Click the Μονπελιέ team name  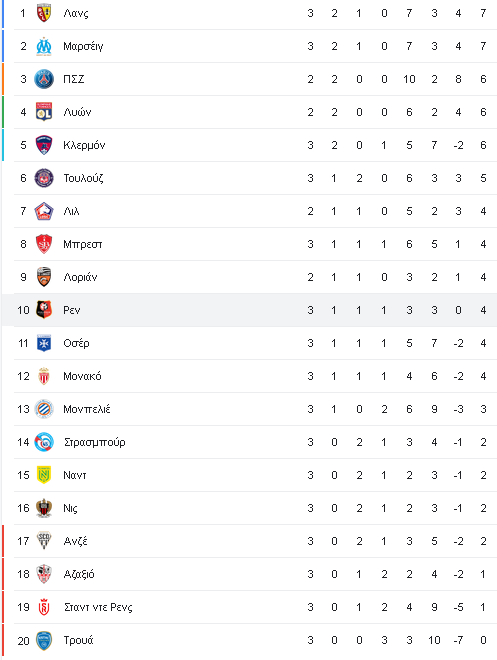(87, 409)
